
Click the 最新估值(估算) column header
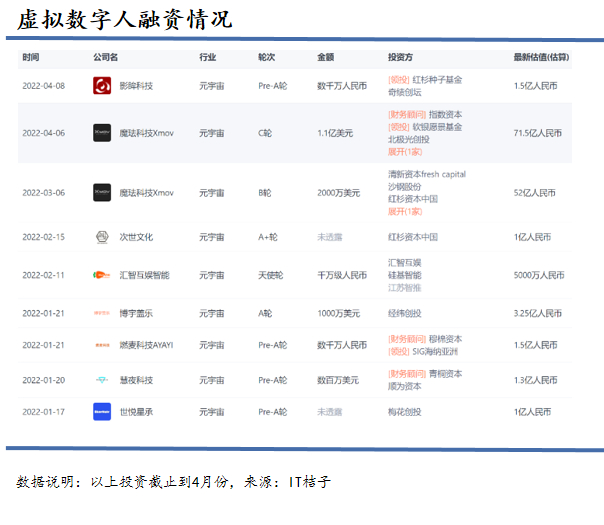pos(541,57)
